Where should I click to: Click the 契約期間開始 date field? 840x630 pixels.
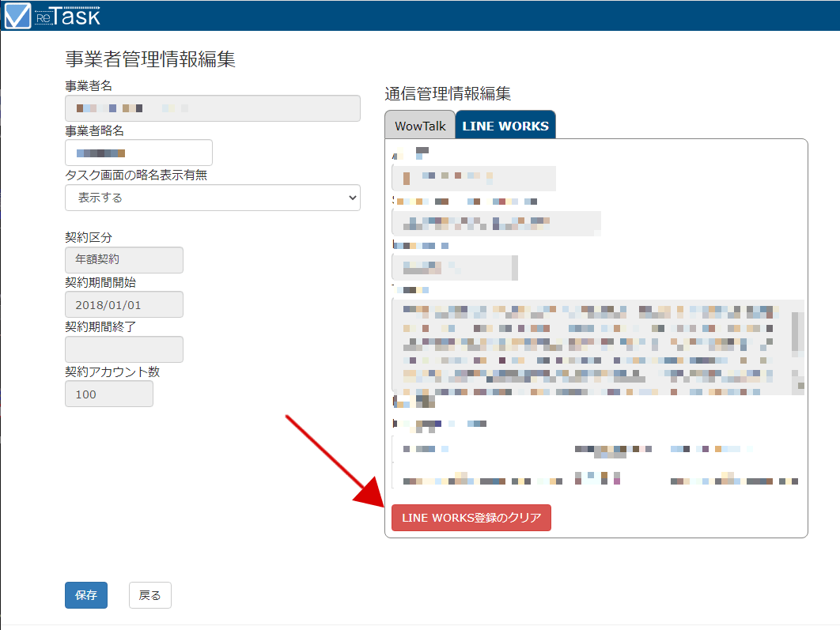coord(124,304)
